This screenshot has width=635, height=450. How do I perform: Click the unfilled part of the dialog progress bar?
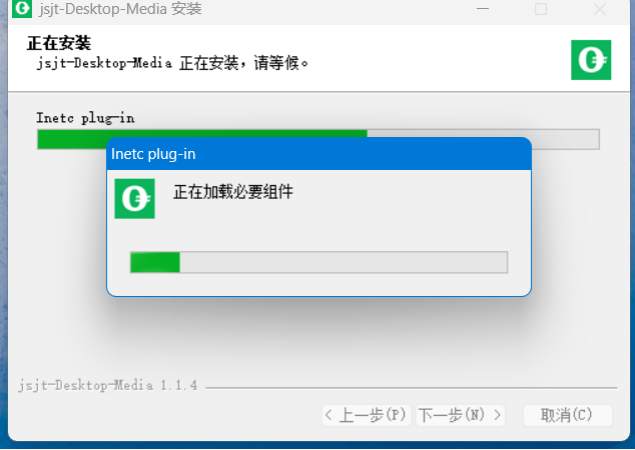coord(343,262)
